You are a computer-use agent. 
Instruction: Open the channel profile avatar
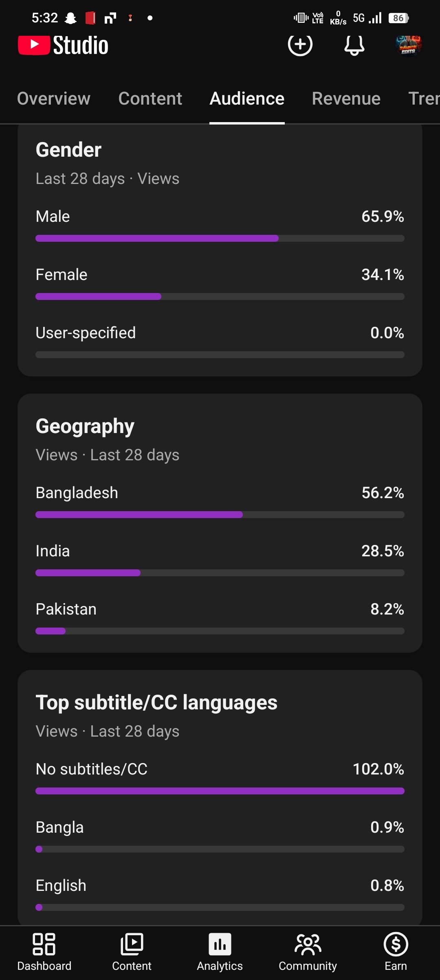pyautogui.click(x=408, y=45)
